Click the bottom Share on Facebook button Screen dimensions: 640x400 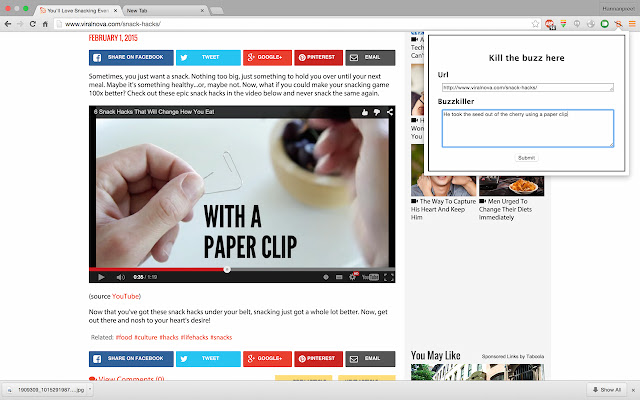point(131,359)
